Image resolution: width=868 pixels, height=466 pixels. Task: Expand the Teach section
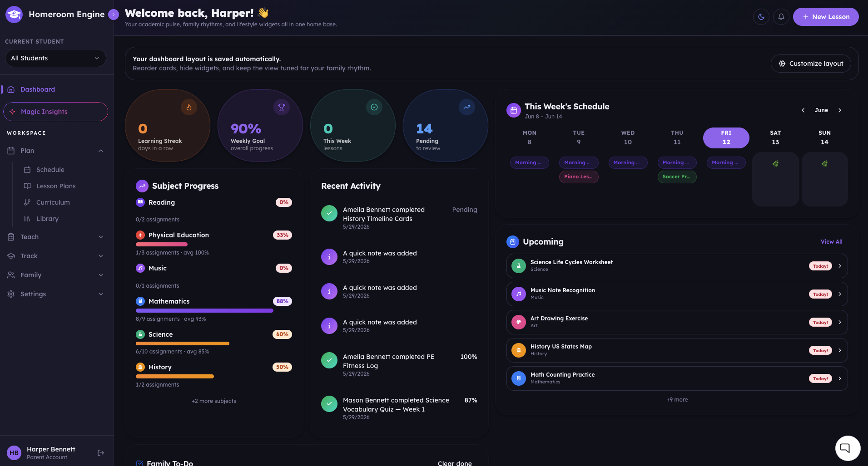click(x=55, y=237)
